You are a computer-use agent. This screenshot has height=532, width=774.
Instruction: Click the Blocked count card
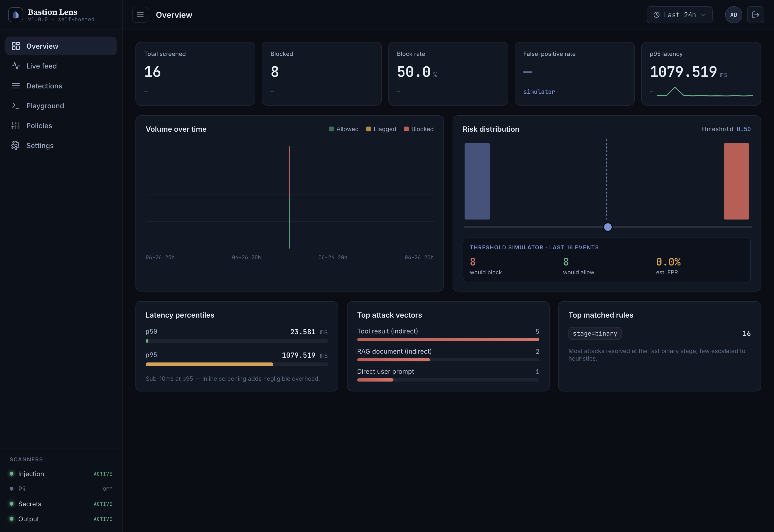322,74
